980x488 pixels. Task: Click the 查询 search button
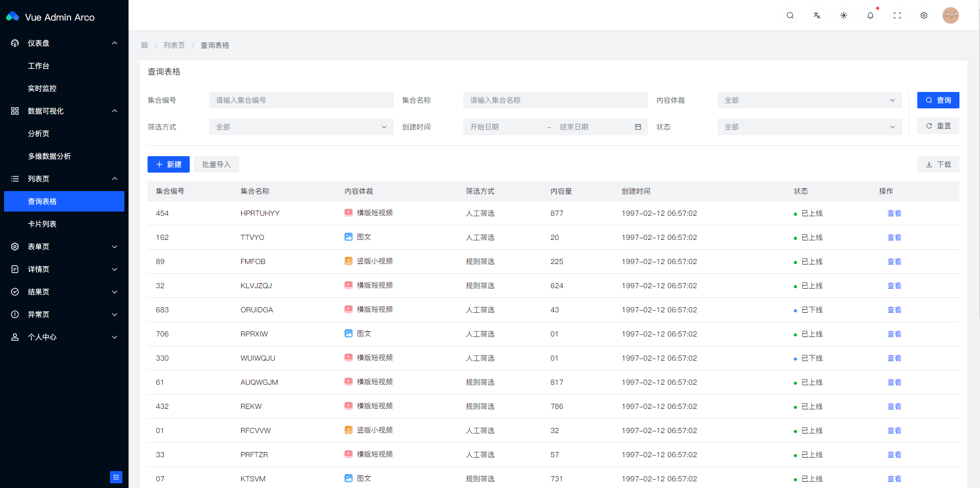(938, 100)
